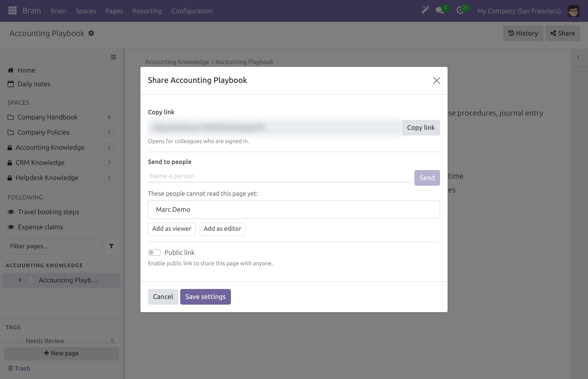Click the magic wand icon in top bar

[425, 10]
